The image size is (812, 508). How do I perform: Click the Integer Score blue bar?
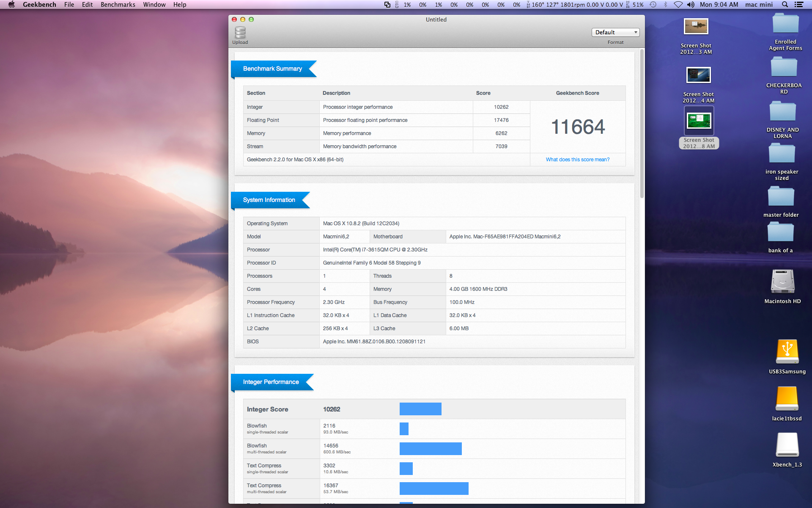[x=420, y=409]
